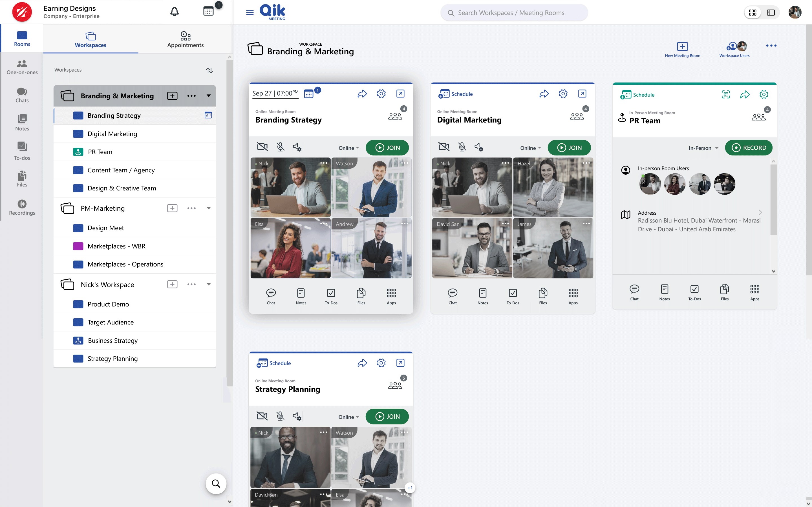Toggle camera on Branding Strategy card
Viewport: 812px width, 507px height.
pyautogui.click(x=262, y=147)
